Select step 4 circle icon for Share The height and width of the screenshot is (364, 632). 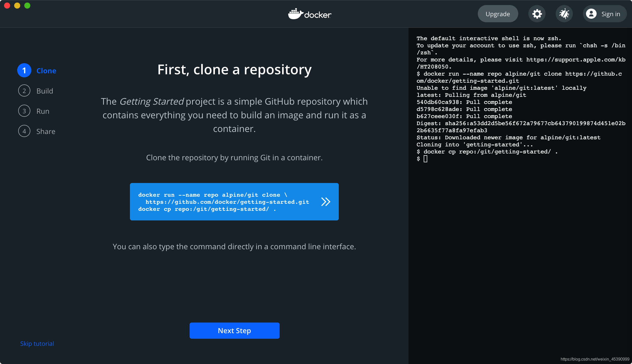click(24, 131)
